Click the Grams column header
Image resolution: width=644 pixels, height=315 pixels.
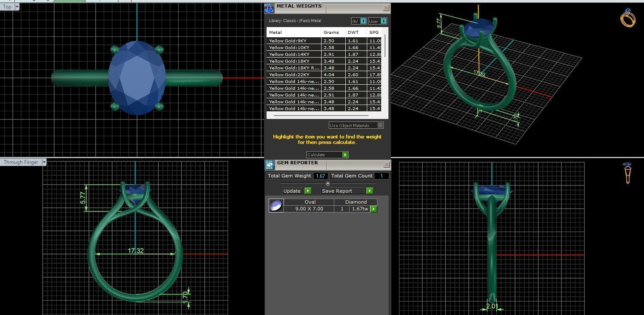(333, 32)
